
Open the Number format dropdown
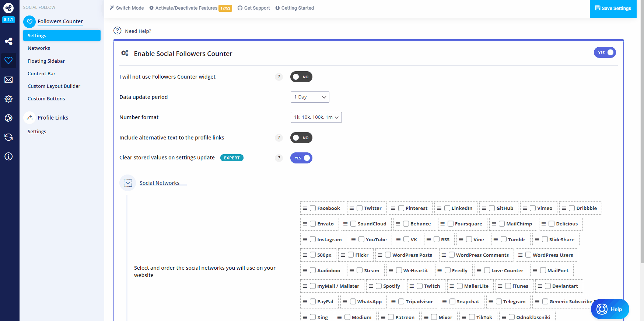pos(316,117)
